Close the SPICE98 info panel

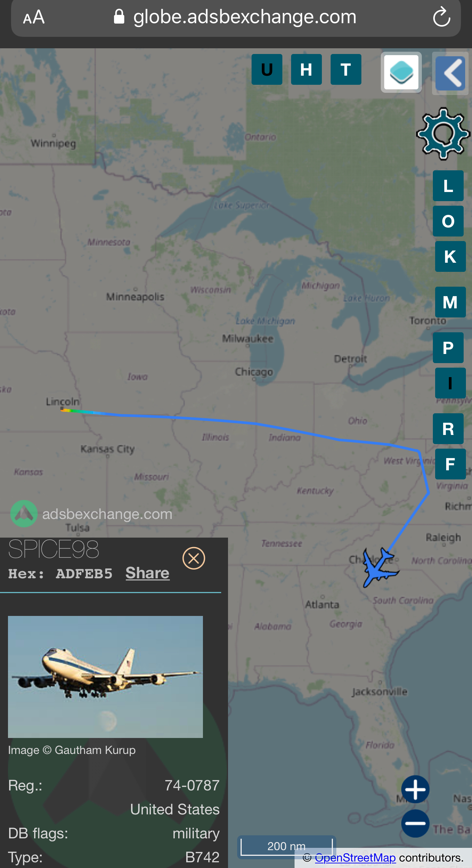point(194,558)
